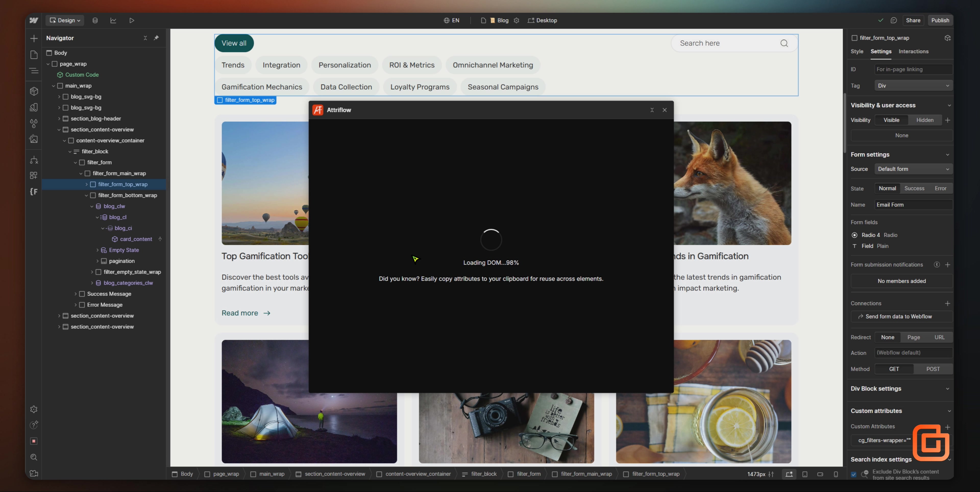Viewport: 980px width, 492px height.
Task: Switch form State to Success
Action: click(914, 188)
